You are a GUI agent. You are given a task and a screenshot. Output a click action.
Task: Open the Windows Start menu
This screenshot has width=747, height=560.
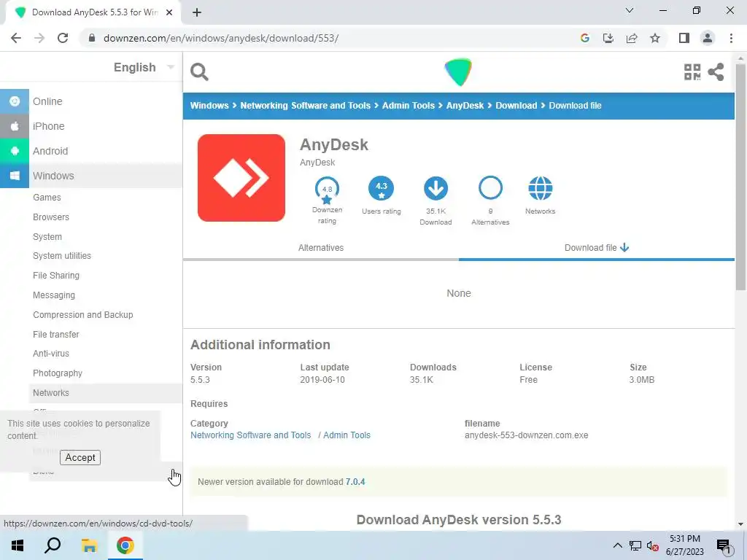click(x=18, y=545)
